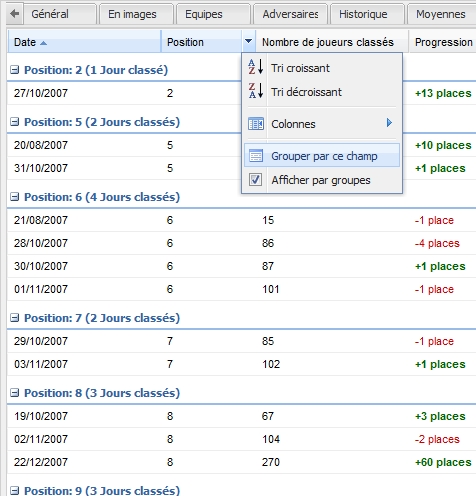Click the +13 places progression value
The image size is (476, 496).
pyautogui.click(x=443, y=93)
